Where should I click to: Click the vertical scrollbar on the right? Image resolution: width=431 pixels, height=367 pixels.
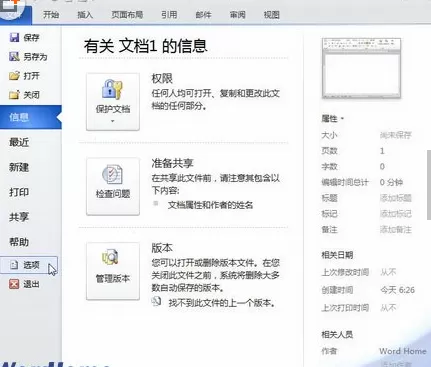pos(429,185)
